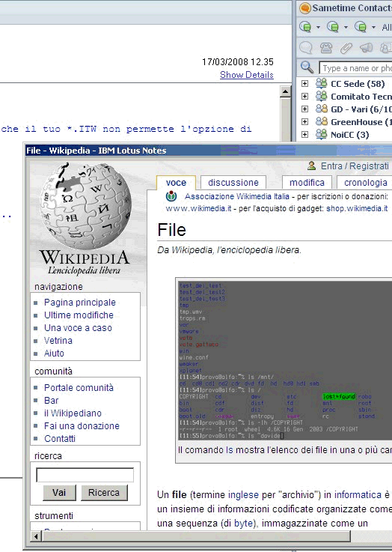Click the telephone call icon in Sametime

(x=326, y=48)
